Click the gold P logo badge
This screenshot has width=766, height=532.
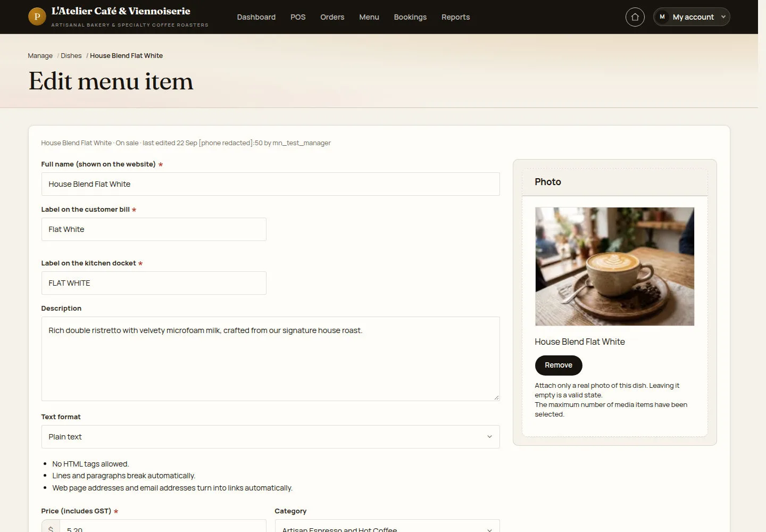click(x=37, y=16)
